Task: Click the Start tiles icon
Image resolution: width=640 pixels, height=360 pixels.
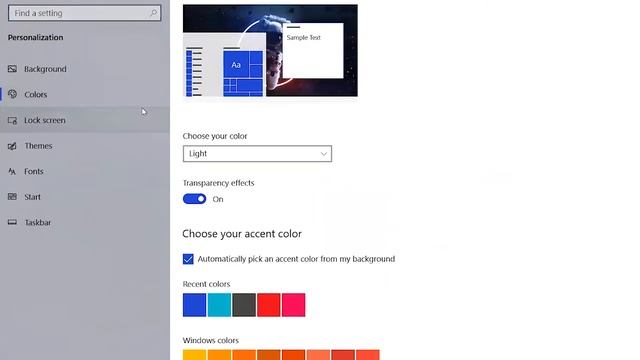Action: point(12,197)
